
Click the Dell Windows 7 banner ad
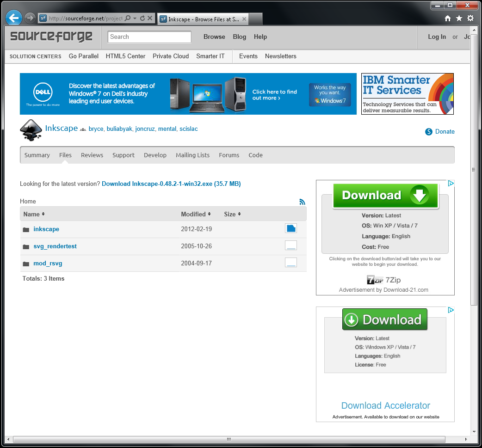[x=188, y=94]
